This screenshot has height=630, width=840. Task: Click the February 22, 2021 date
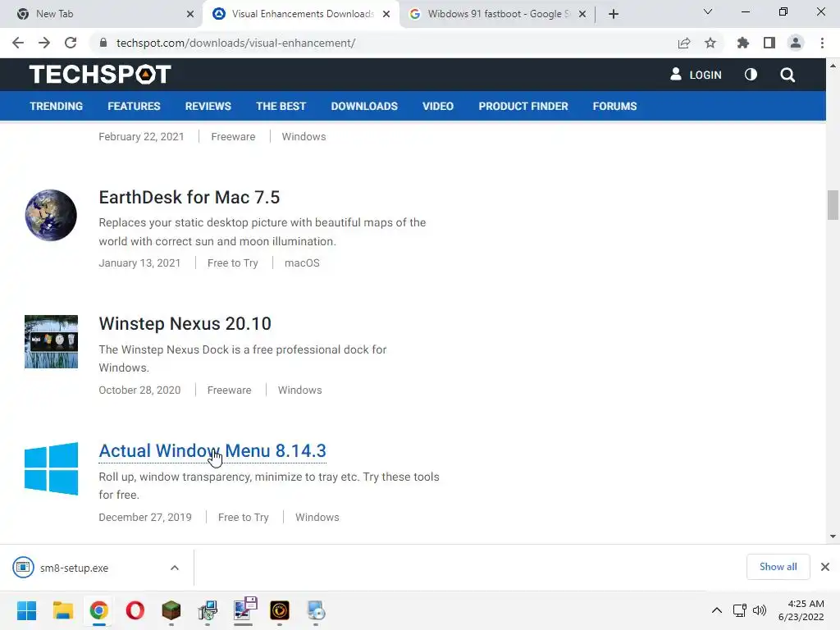[x=141, y=137]
